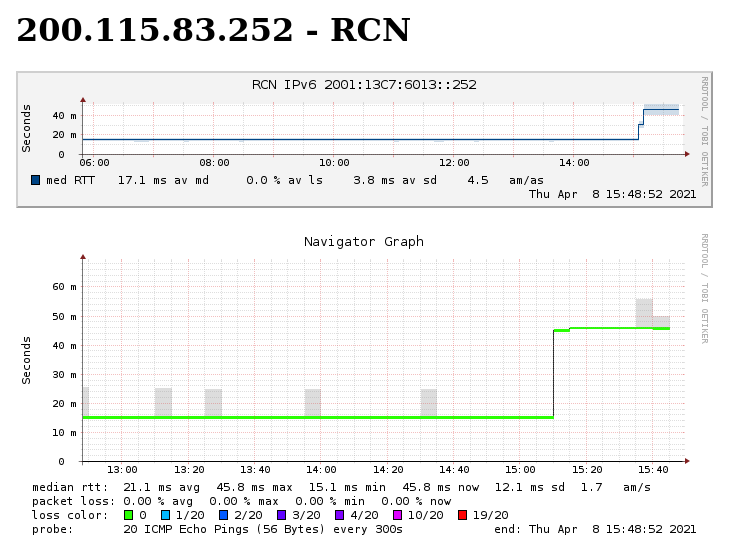
Task: Click the red arrow at Navigator x-axis end
Action: click(687, 461)
